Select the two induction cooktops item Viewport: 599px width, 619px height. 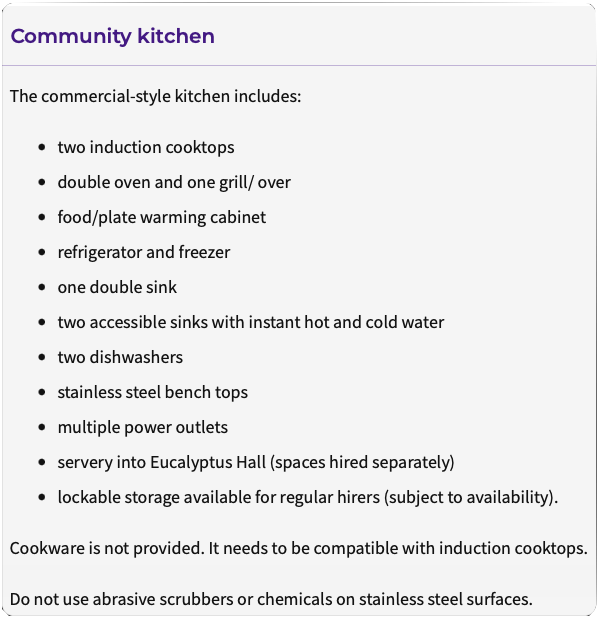click(x=146, y=147)
